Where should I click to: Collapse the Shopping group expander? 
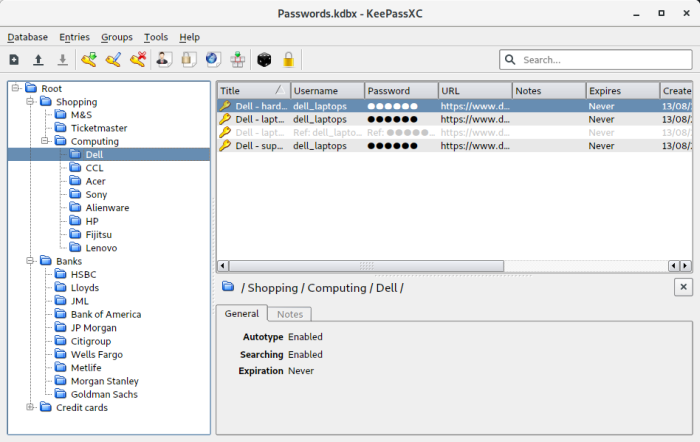click(x=30, y=101)
